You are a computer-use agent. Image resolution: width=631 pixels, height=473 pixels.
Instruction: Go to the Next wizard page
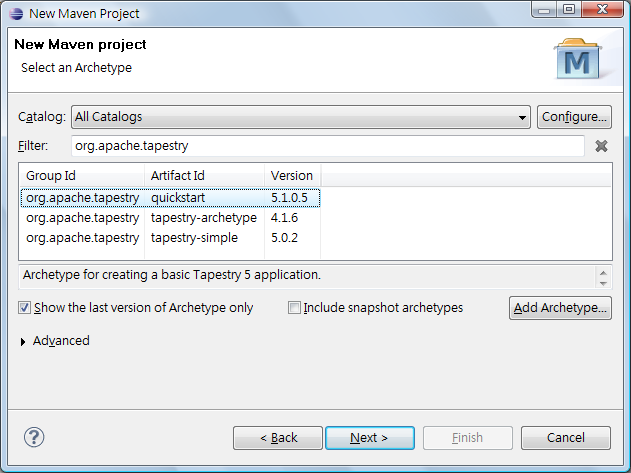369,438
